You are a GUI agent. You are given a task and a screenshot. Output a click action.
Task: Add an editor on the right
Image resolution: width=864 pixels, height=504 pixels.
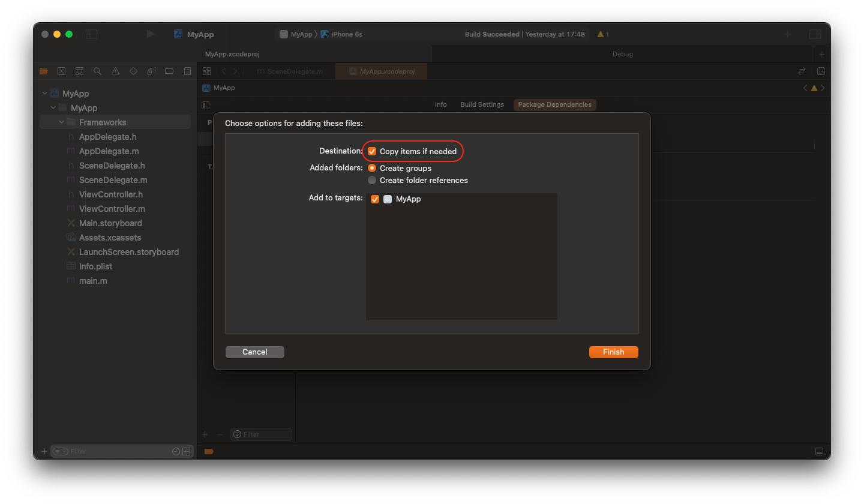pos(821,71)
